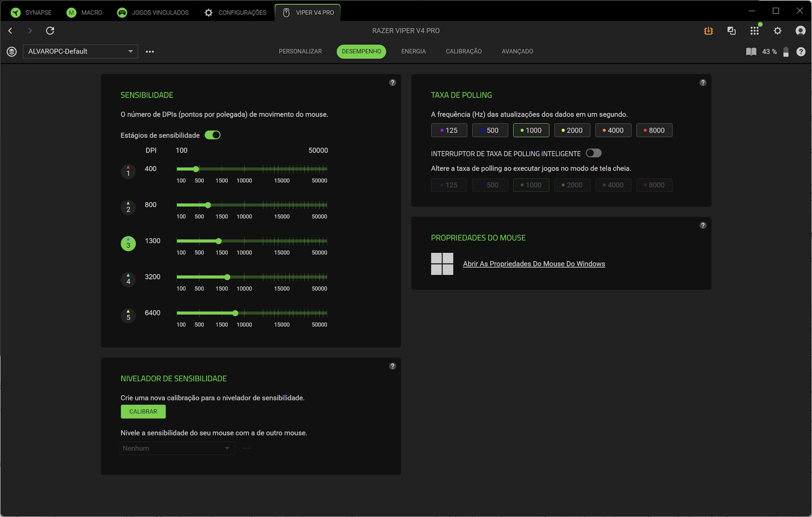
Task: Open help for Nivelador de Sensibilidade panel
Action: tap(392, 366)
